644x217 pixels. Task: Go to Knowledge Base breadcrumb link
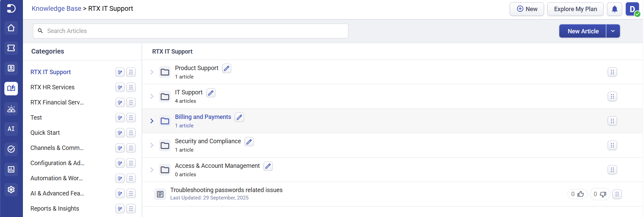pyautogui.click(x=57, y=8)
